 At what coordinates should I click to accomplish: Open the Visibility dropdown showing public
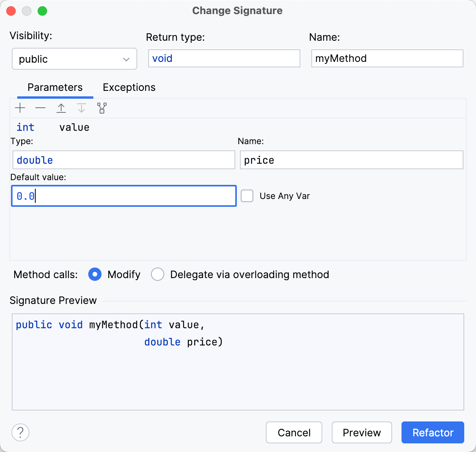tap(74, 59)
